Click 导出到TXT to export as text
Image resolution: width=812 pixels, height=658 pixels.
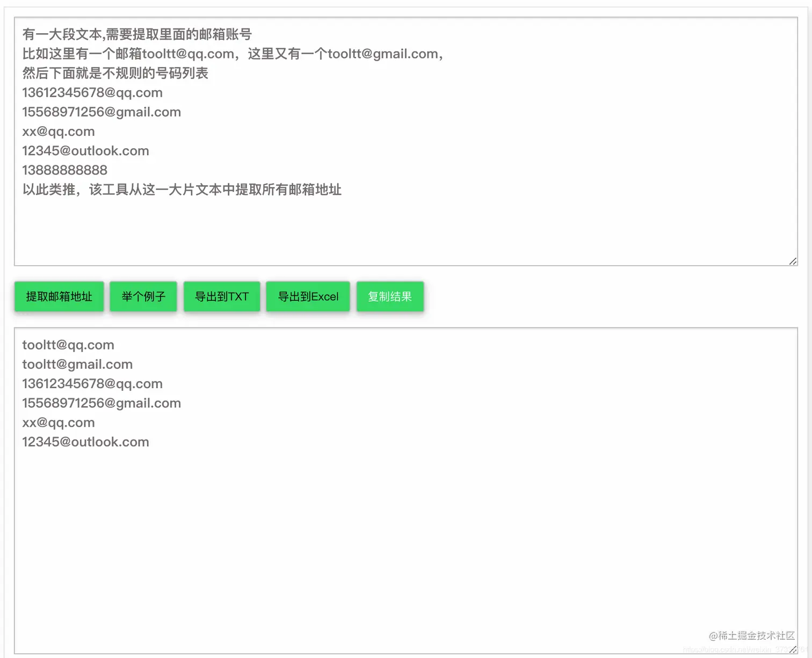click(222, 296)
